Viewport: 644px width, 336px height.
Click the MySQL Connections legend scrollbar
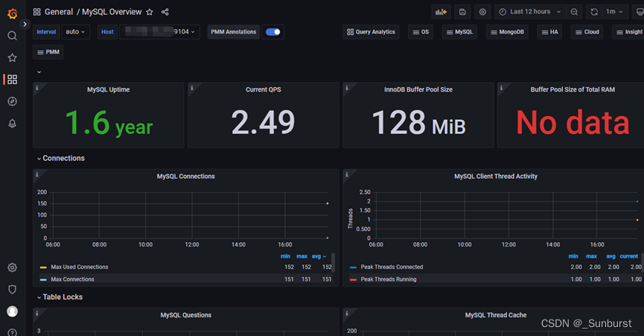(333, 262)
